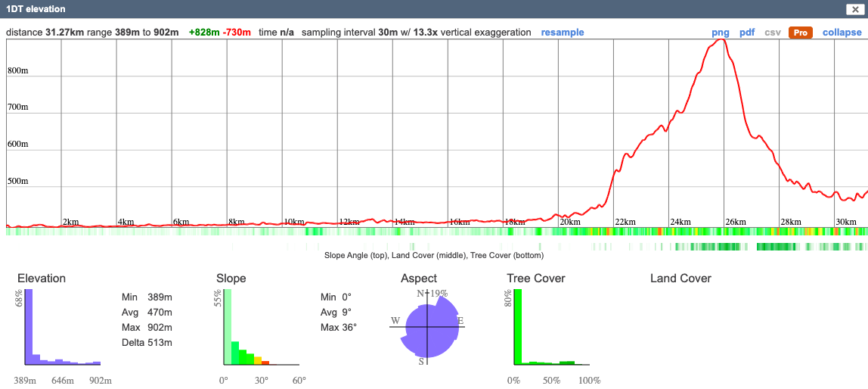868x389 pixels.
Task: Click the orange Pro badge
Action: [x=800, y=33]
